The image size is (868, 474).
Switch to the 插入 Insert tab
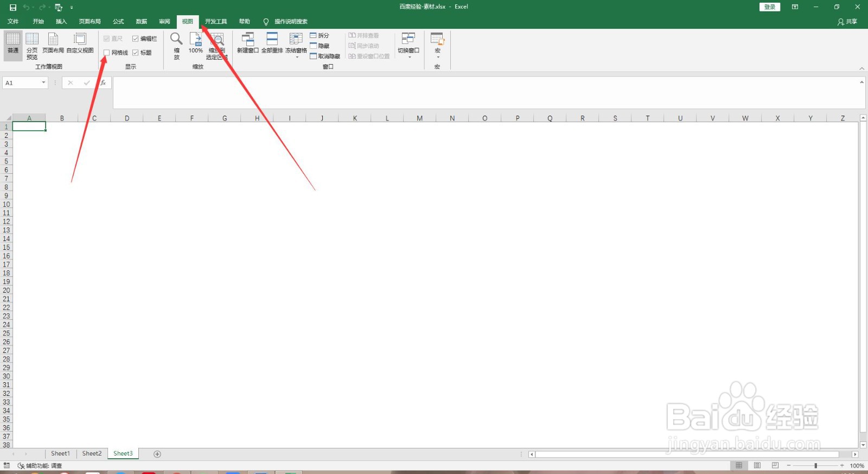point(61,22)
